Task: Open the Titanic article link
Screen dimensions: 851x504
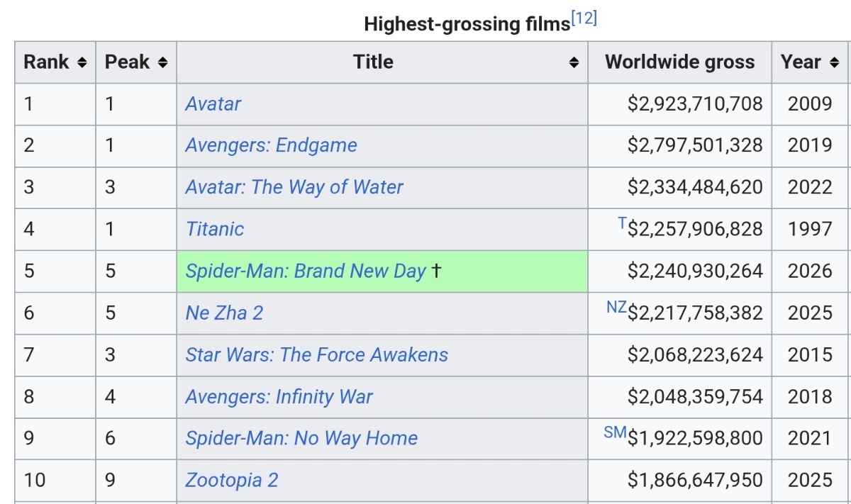Action: [214, 229]
